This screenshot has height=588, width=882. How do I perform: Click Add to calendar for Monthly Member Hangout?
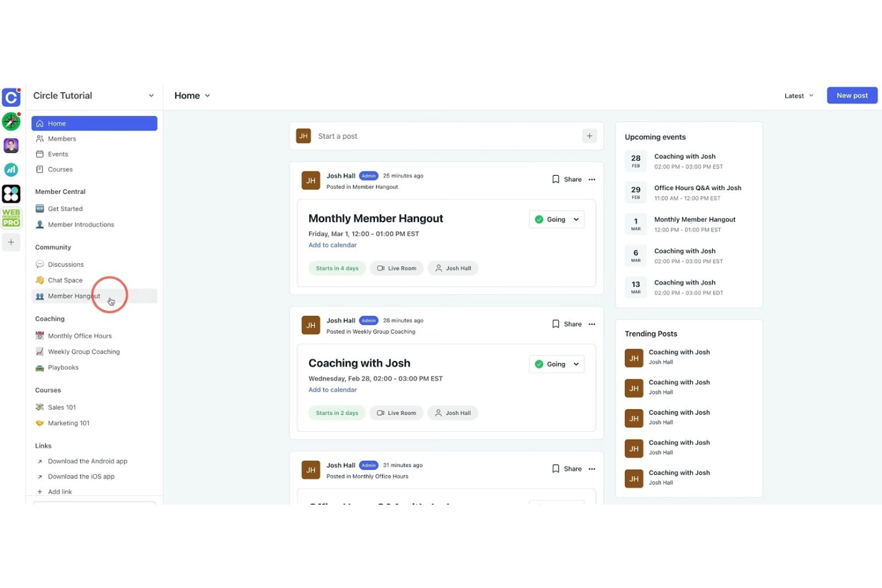pyautogui.click(x=333, y=245)
